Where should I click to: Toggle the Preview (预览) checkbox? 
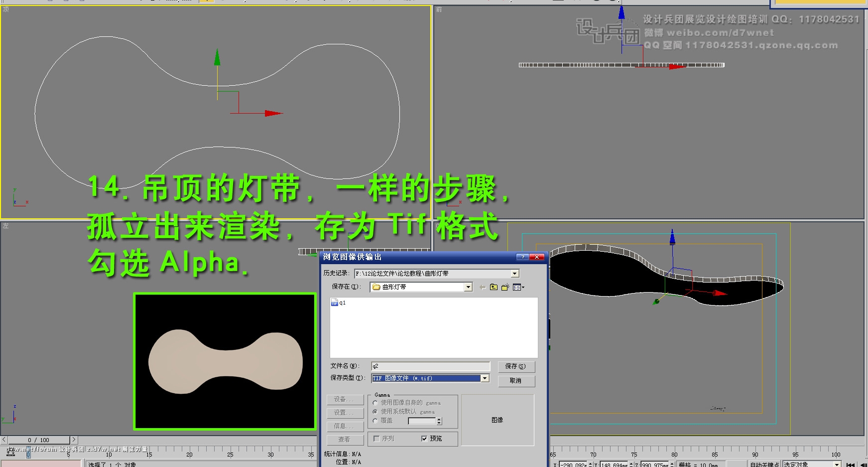pos(424,439)
